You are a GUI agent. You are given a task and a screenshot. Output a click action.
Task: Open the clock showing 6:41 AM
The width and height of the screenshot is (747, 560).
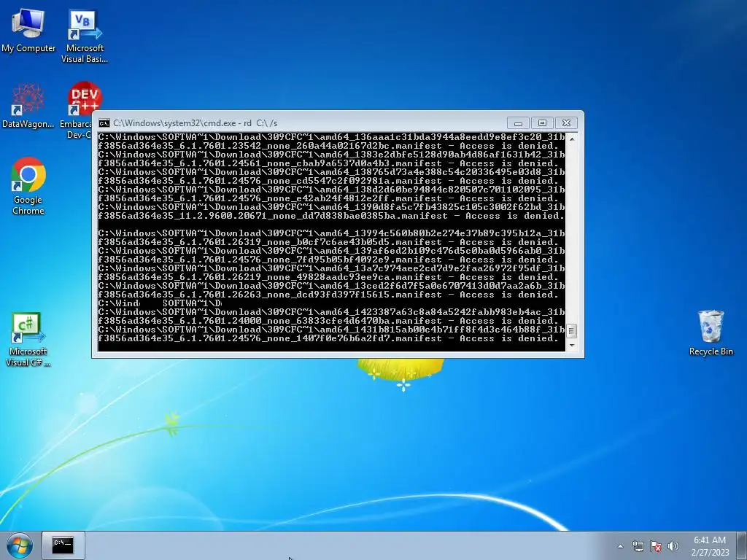tap(710, 546)
